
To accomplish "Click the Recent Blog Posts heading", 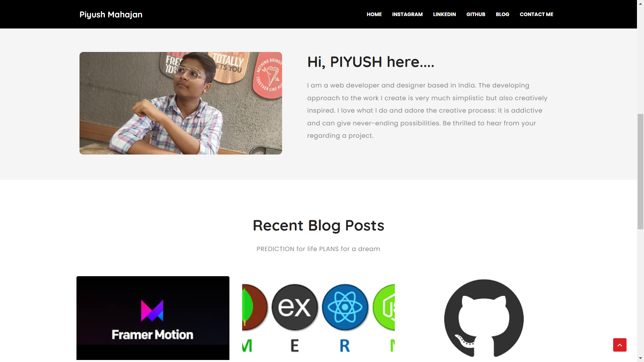I will [x=318, y=225].
